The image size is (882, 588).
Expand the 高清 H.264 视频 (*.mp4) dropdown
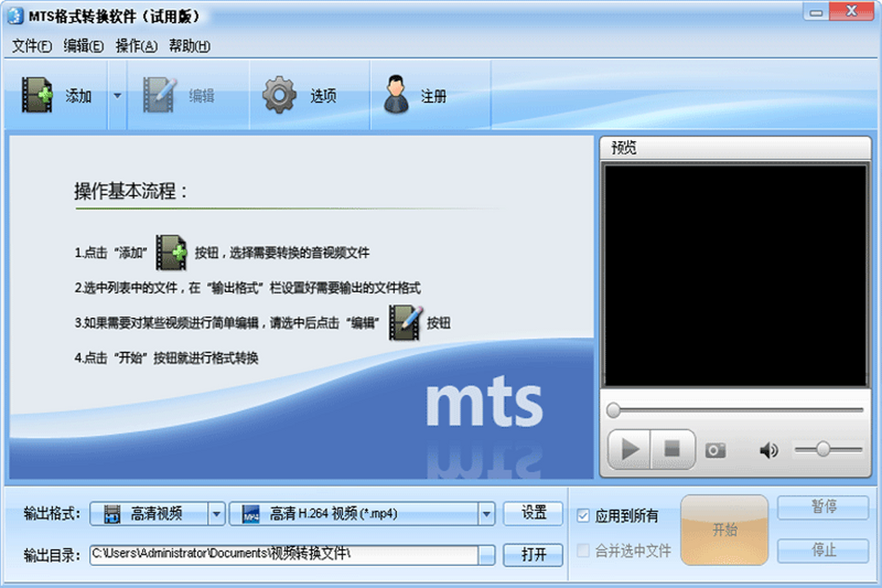[487, 514]
